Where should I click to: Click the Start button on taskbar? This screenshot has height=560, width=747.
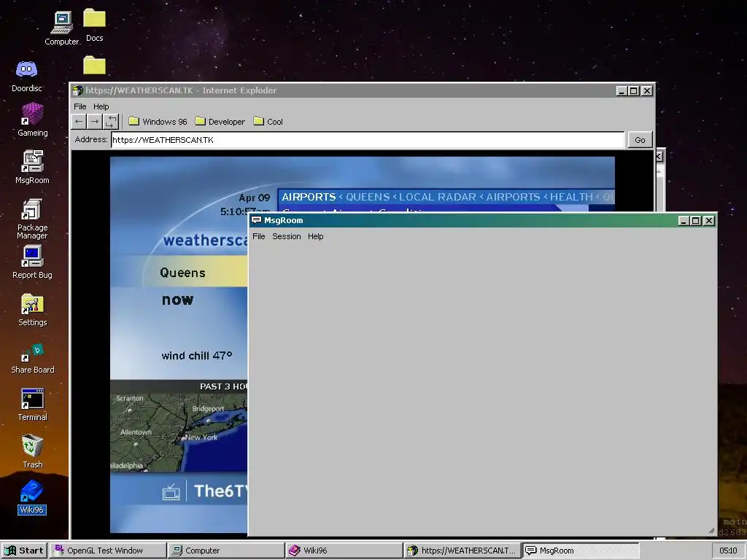pos(24,551)
